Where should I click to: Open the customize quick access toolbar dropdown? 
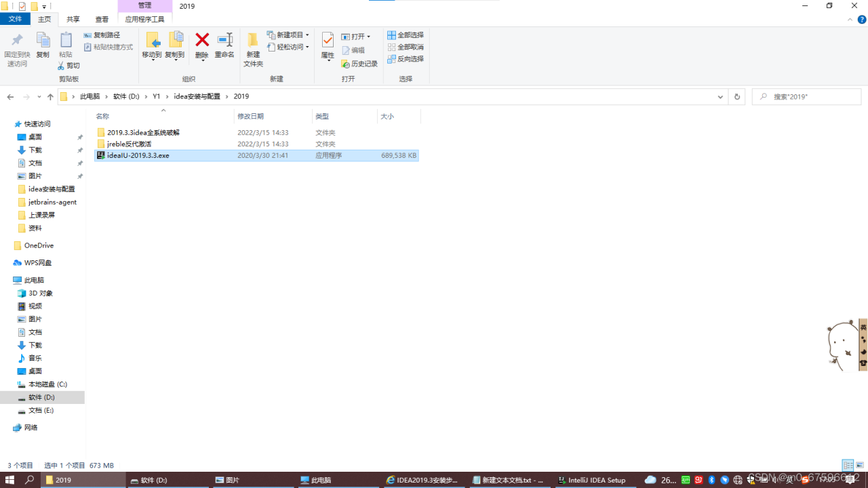[44, 7]
